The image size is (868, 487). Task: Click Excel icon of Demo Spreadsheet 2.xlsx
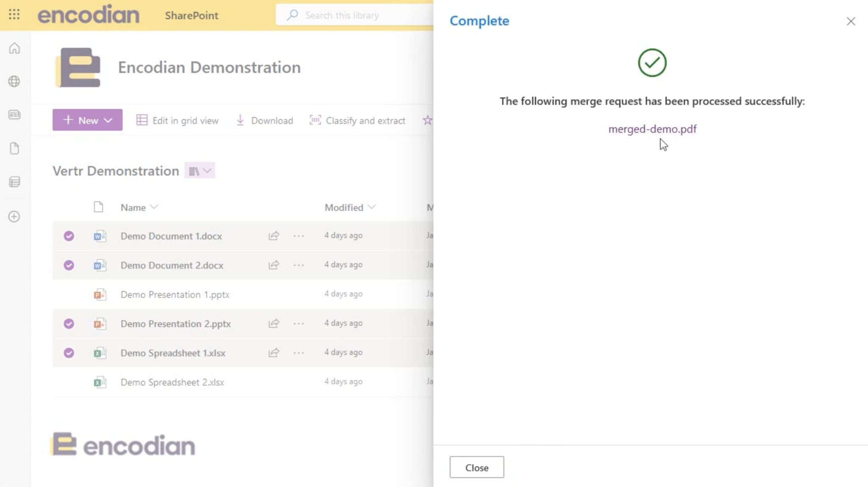(x=100, y=382)
